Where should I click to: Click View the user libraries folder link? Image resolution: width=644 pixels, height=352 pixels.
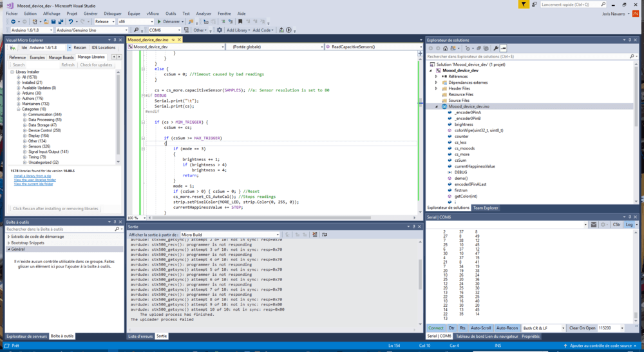tap(35, 180)
